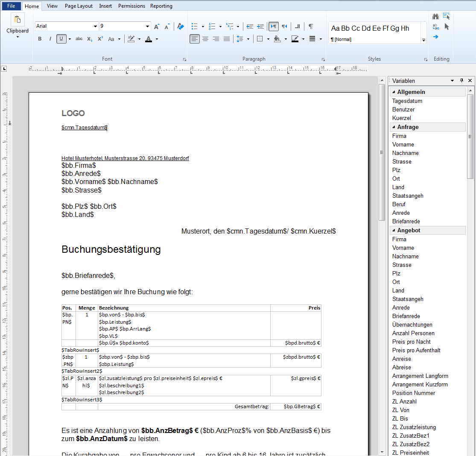Open the font size dropdown
476x456 pixels.
pos(147,26)
